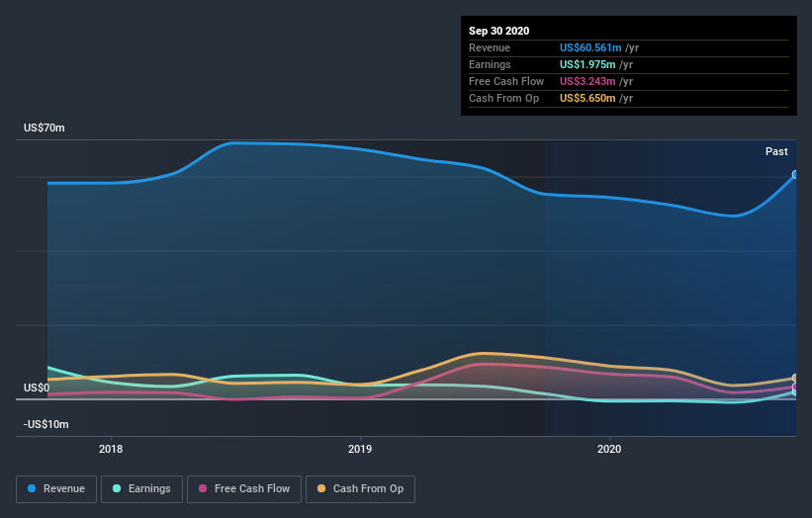Click the Past label on chart
The image size is (812, 518).
pyautogui.click(x=776, y=151)
